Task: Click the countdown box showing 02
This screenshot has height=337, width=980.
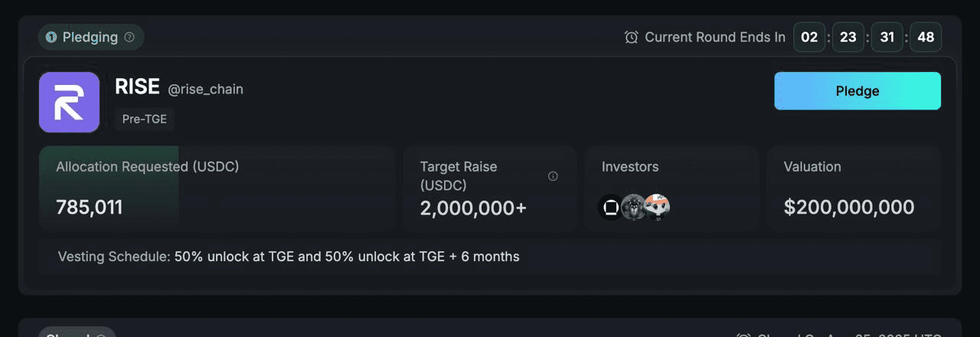Action: [809, 37]
